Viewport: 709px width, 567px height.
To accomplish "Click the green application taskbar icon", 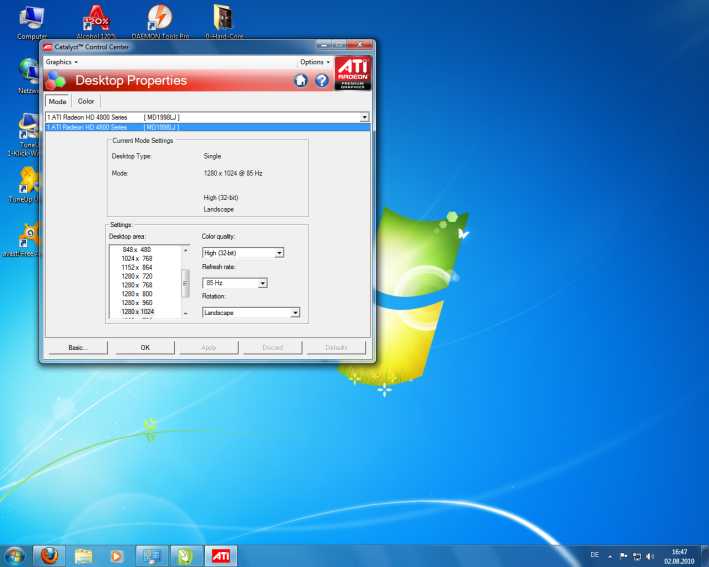I will pos(186,556).
